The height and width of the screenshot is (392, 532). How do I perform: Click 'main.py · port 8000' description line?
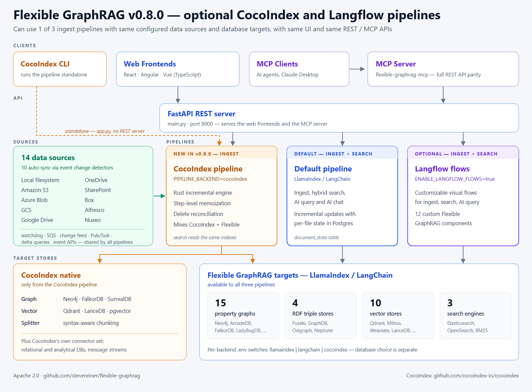[247, 124]
